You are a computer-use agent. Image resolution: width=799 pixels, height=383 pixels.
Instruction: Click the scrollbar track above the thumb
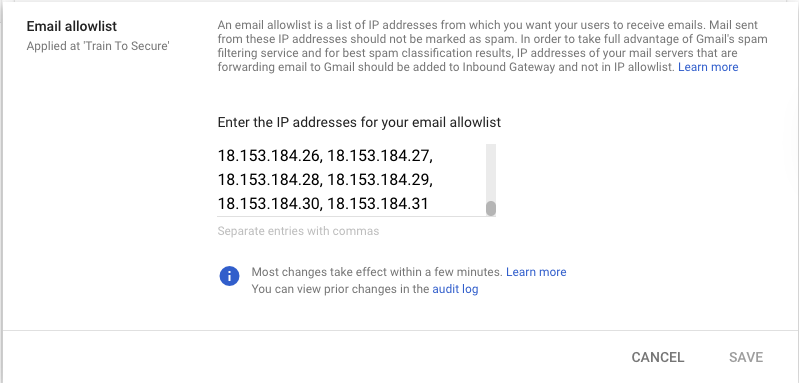(491, 172)
